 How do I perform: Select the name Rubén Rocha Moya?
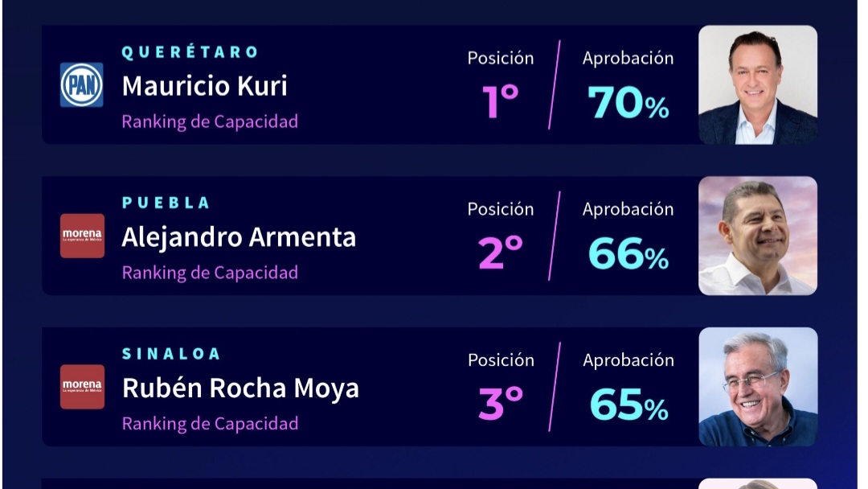click(240, 388)
